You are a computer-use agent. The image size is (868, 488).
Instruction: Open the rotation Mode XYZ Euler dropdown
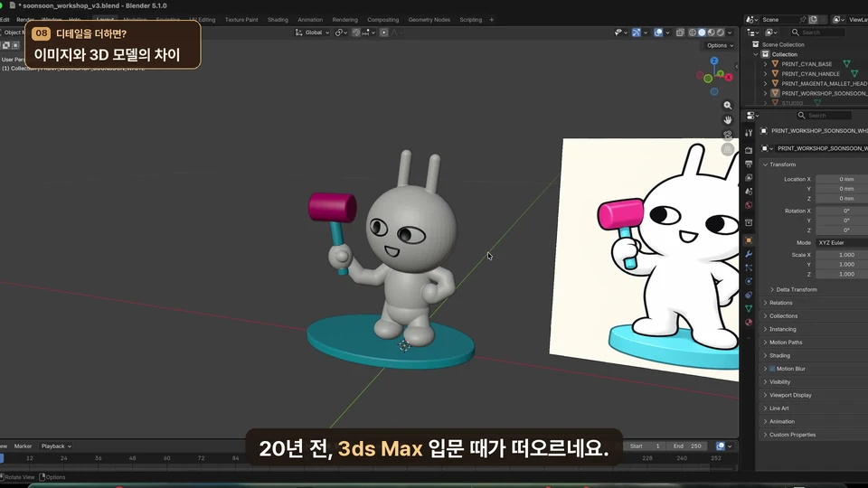[842, 243]
